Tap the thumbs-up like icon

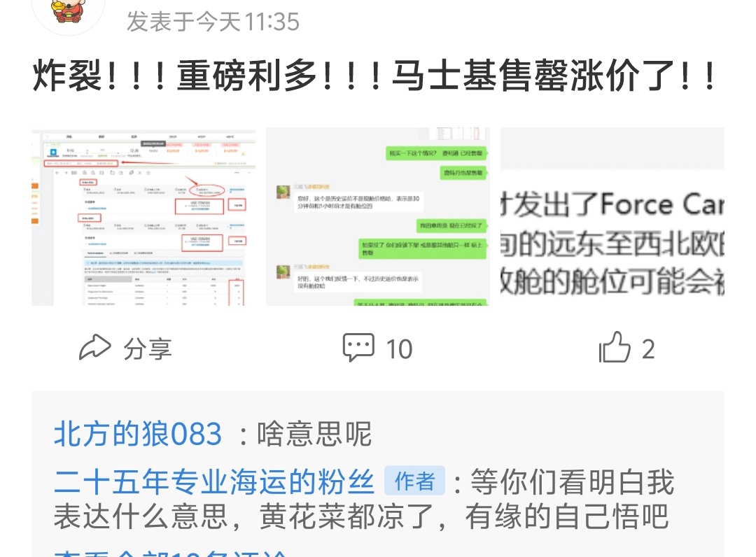coord(615,347)
